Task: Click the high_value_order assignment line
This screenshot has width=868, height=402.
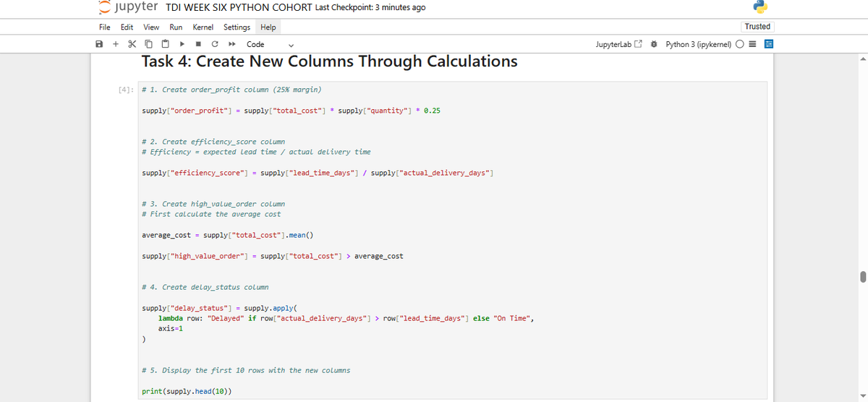Action: [x=273, y=256]
